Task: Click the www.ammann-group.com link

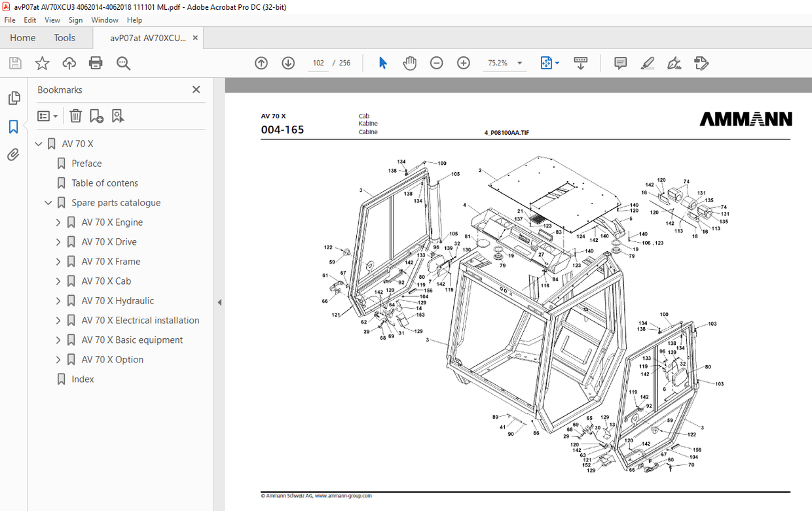Action: [x=343, y=495]
